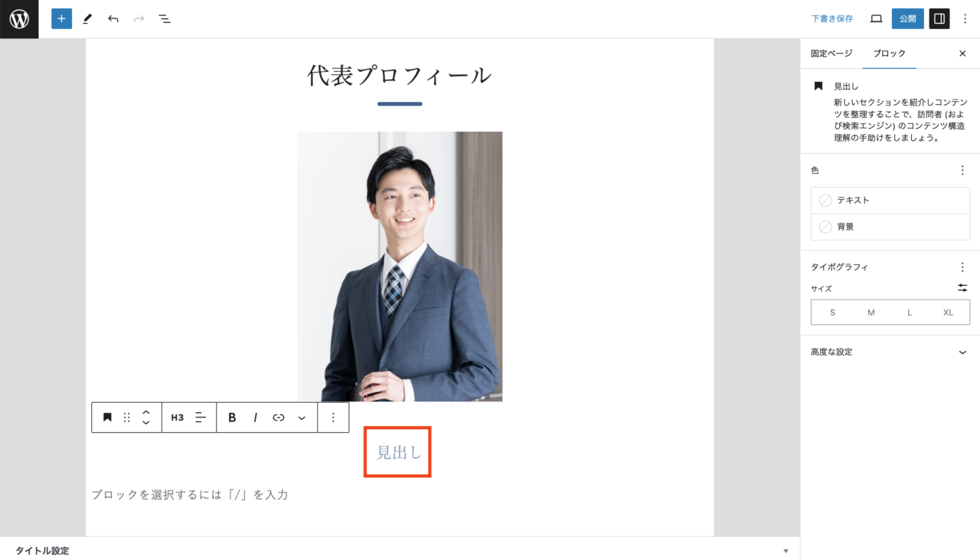Select the businessman profile image
The width and height of the screenshot is (980, 560).
[x=400, y=267]
